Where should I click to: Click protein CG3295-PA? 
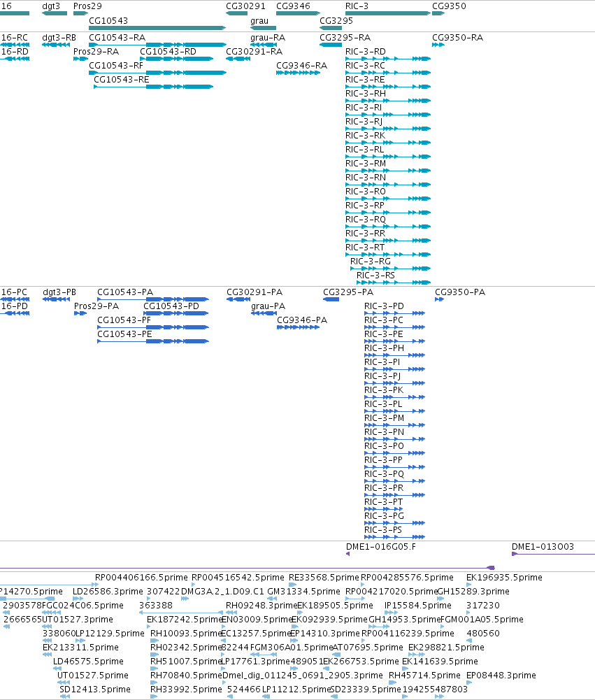tap(348, 292)
